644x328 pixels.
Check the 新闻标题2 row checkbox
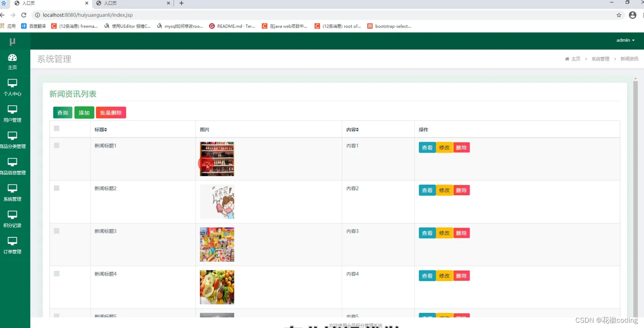click(57, 188)
